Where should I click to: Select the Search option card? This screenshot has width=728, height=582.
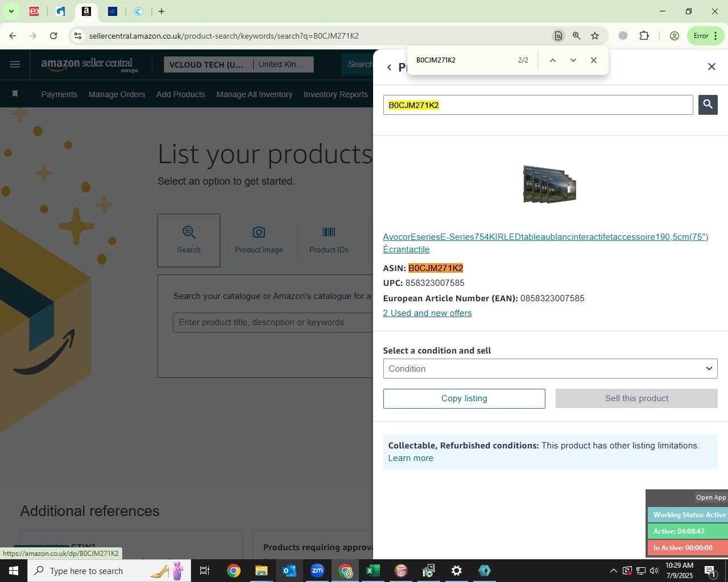tap(189, 240)
